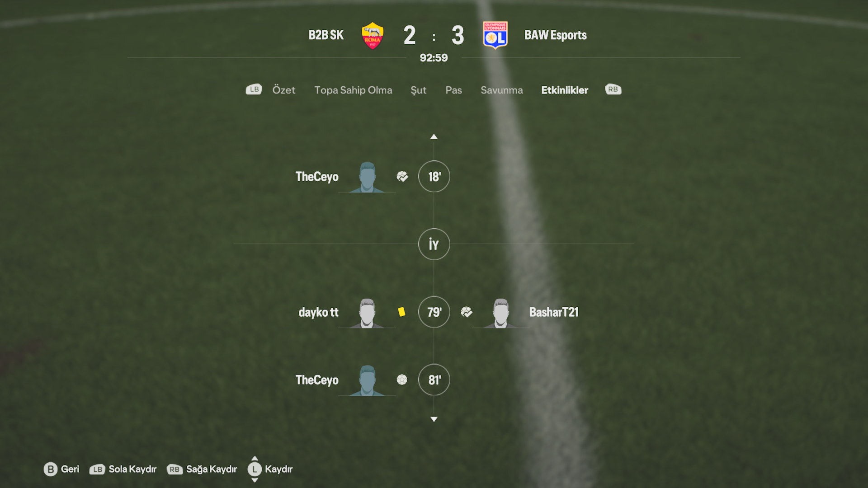Click the LB bumper icon beside Özet
This screenshot has height=488, width=868.
254,89
